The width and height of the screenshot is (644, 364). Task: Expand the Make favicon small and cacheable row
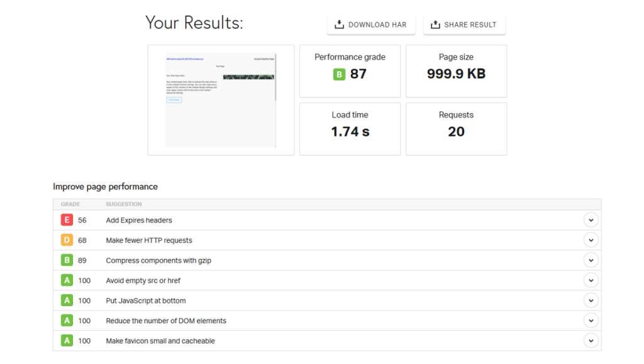591,341
